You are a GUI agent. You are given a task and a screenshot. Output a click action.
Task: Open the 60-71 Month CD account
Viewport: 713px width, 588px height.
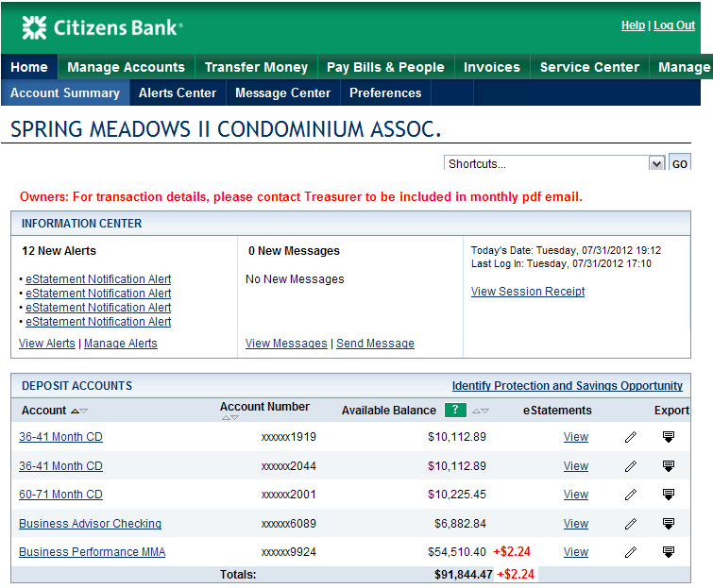click(60, 494)
